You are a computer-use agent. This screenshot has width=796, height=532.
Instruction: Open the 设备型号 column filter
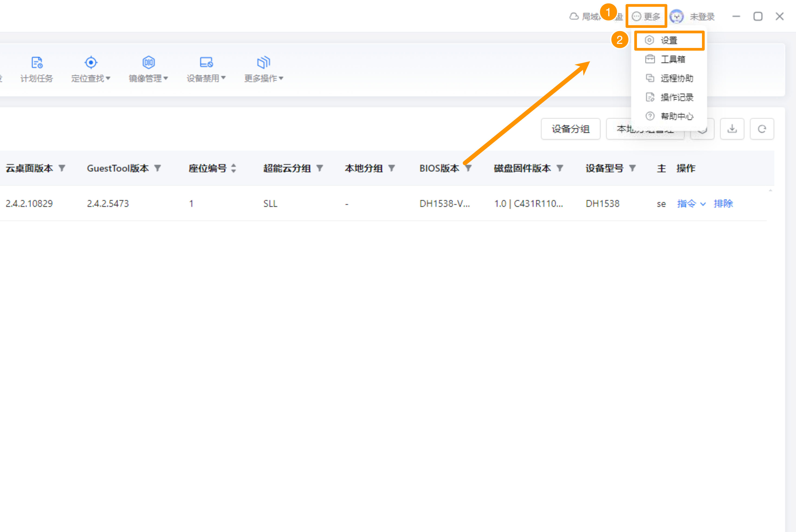(x=632, y=168)
